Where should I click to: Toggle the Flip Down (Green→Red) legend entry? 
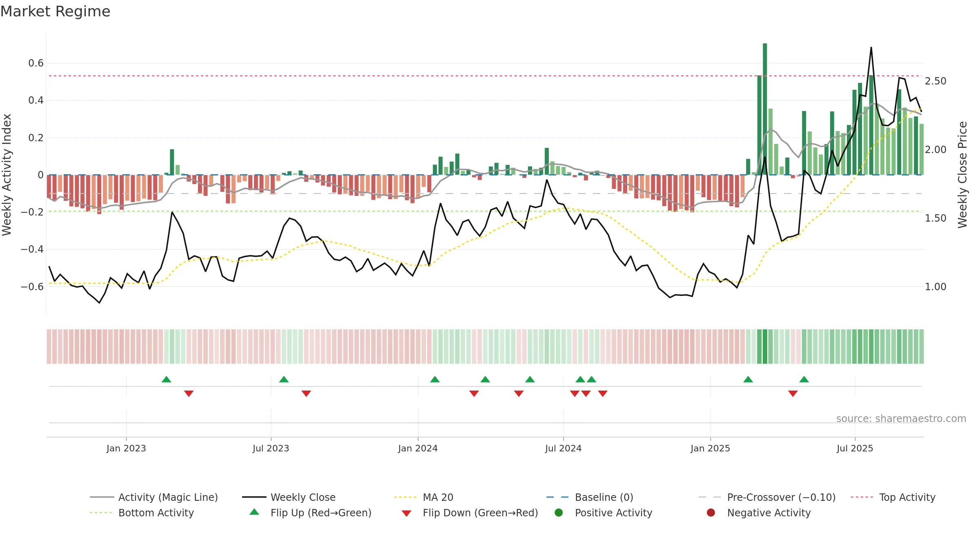(x=470, y=513)
